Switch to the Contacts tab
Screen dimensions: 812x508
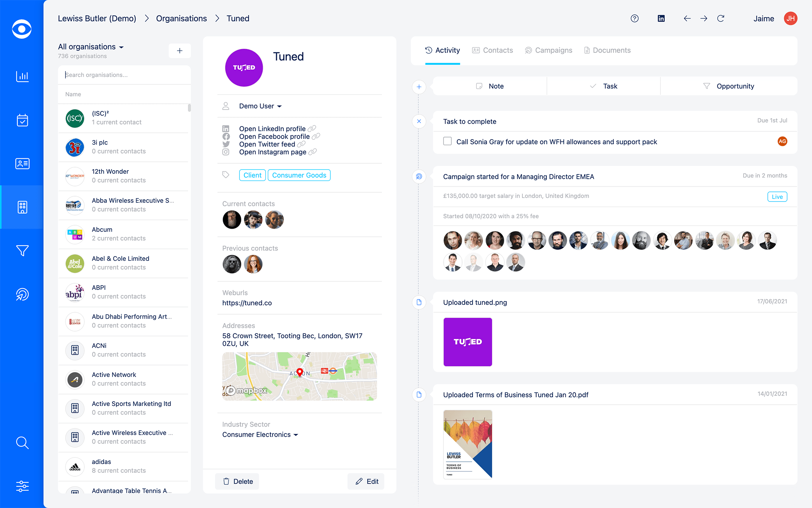(493, 50)
